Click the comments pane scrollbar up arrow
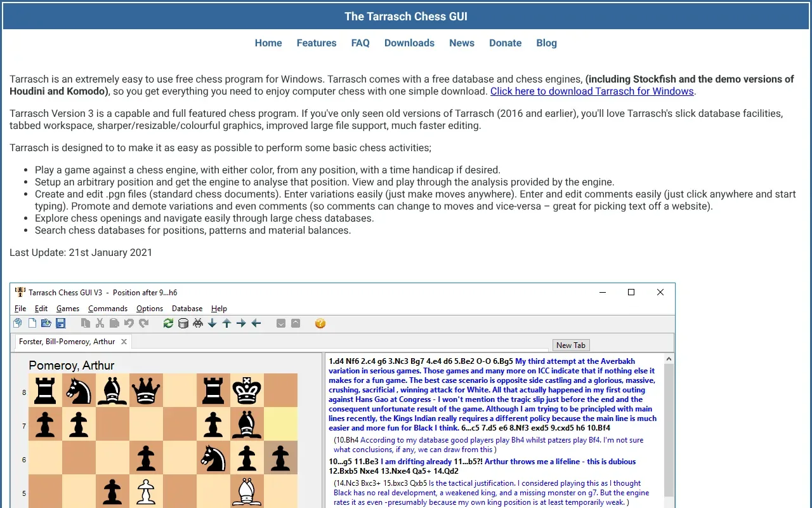 [x=669, y=358]
